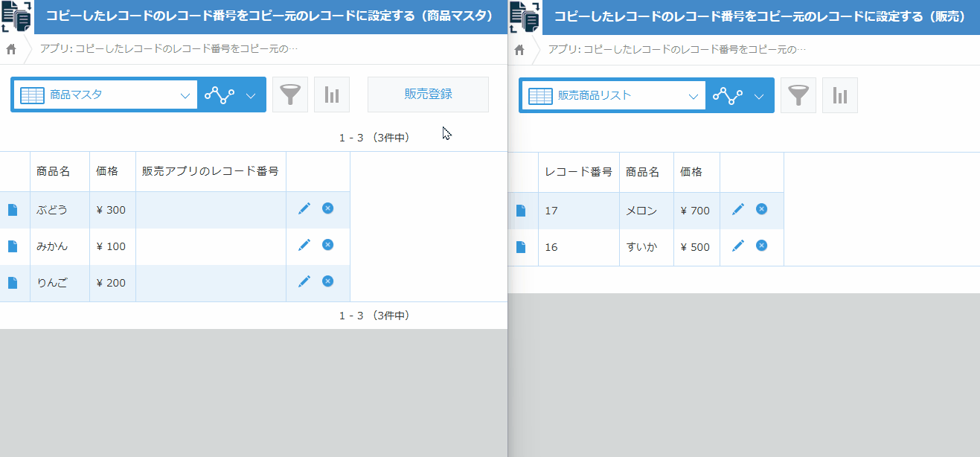Viewport: 980px width, 457px height.
Task: Go to home via left breadcrumb icon
Action: click(12, 49)
